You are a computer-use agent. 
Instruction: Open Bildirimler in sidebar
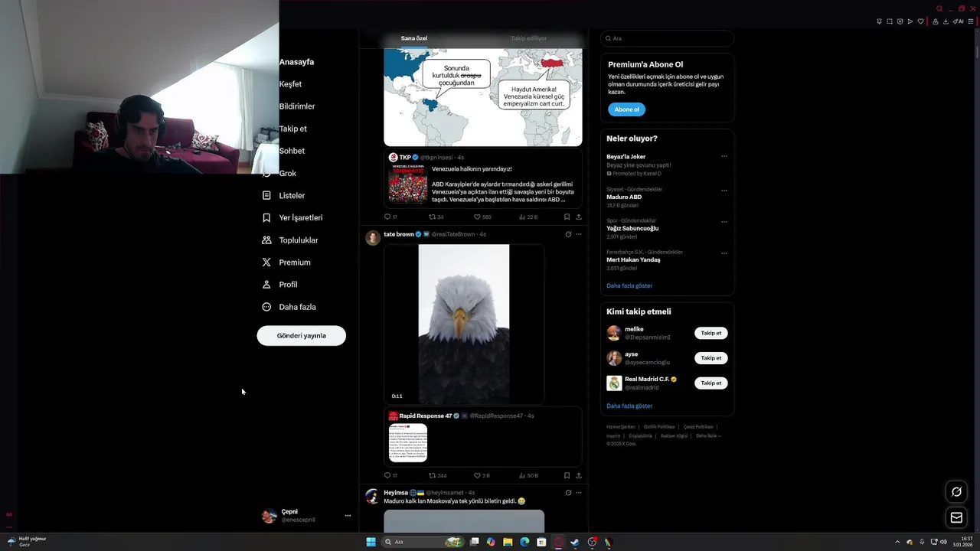[297, 106]
